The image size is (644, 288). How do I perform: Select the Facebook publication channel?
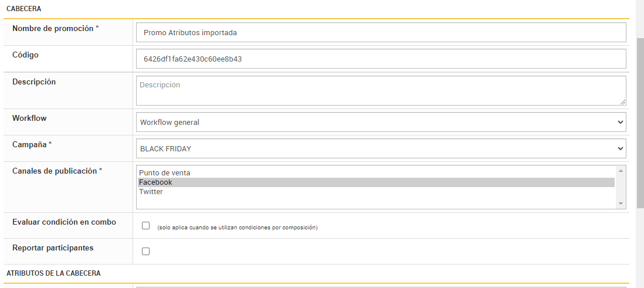tap(156, 182)
